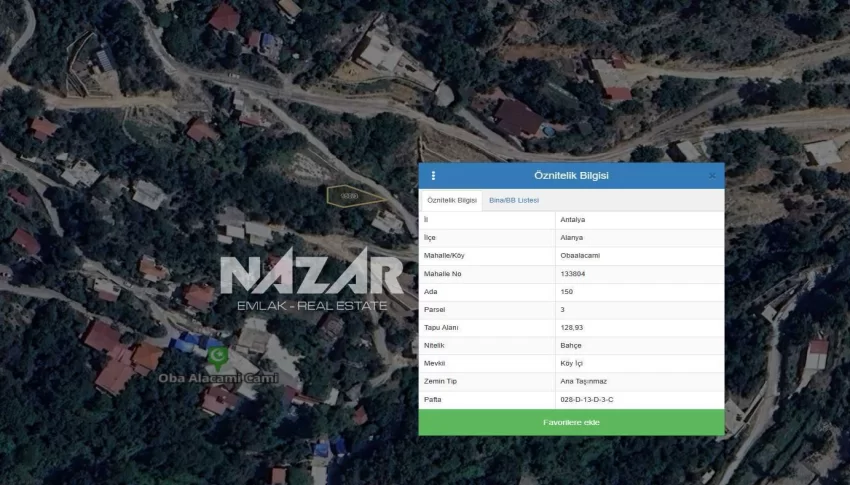The width and height of the screenshot is (850, 485).
Task: Click the Ada value 150
Action: click(567, 291)
